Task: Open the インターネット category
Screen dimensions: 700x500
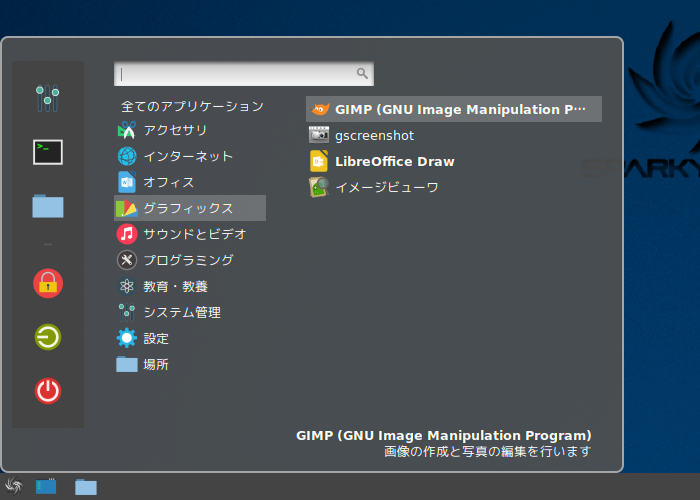Action: click(190, 156)
